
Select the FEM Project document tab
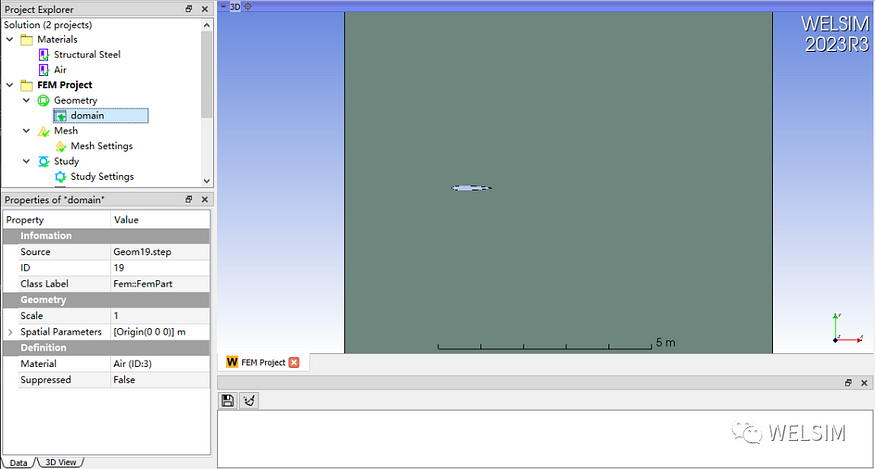tap(263, 362)
